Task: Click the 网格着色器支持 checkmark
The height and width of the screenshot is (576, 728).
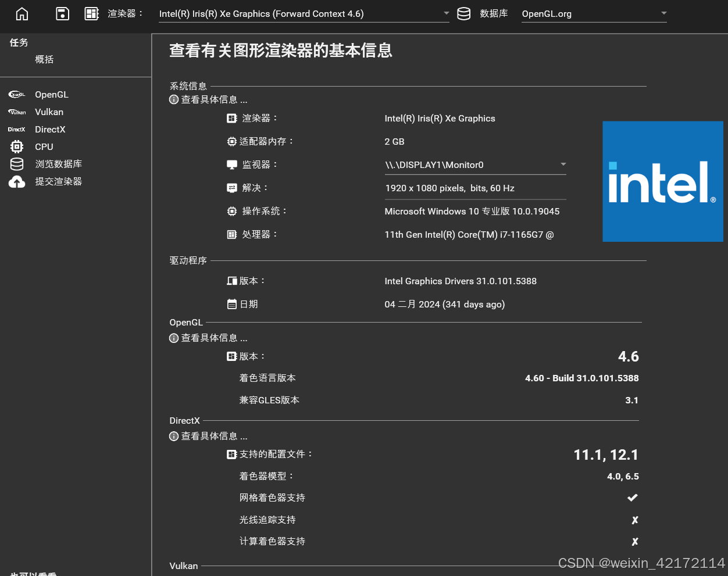Action: click(633, 498)
